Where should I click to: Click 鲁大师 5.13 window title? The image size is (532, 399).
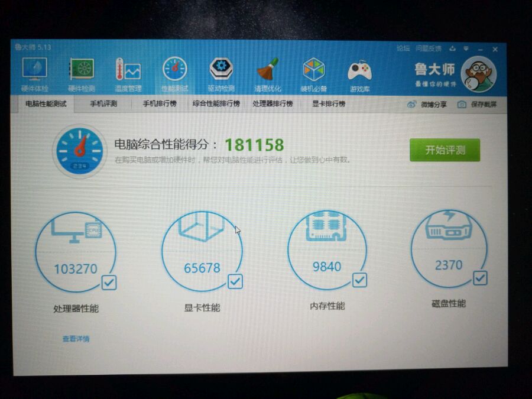click(33, 47)
